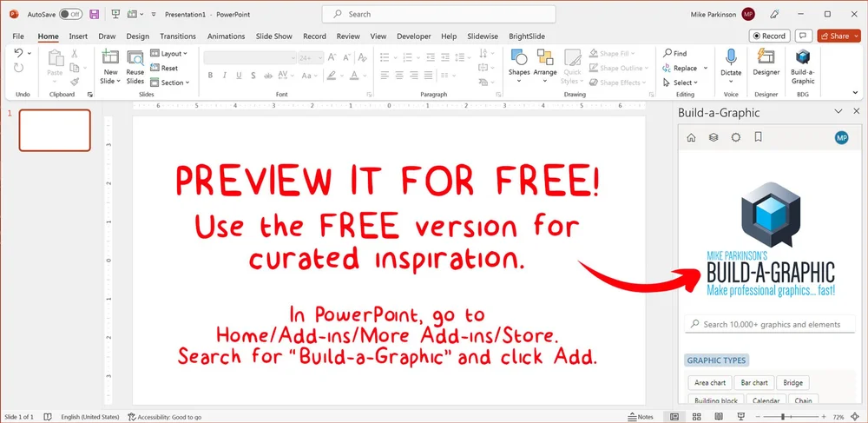Open the Shape Effects dropdown
Viewport: 868px width, 423px height.
(x=617, y=83)
